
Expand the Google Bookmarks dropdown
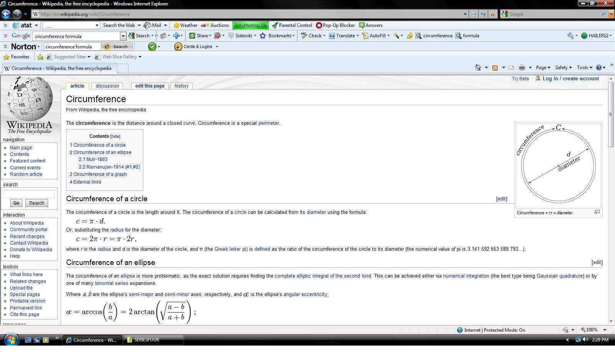point(278,36)
